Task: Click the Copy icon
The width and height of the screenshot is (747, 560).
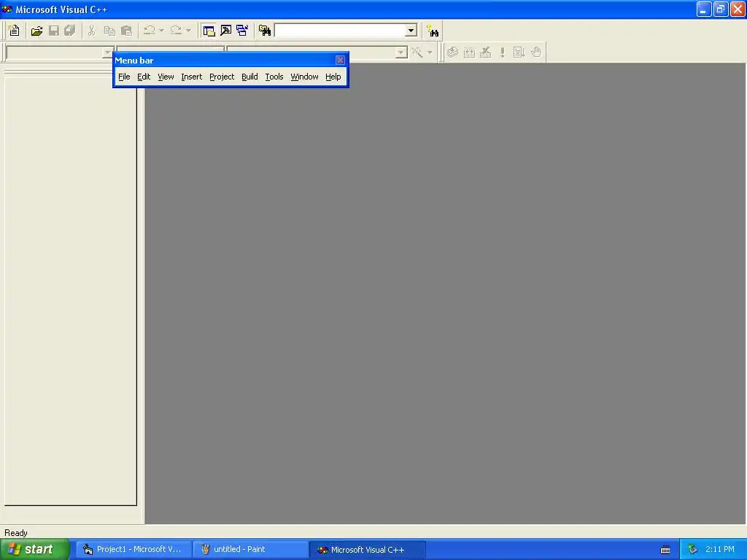Action: click(x=109, y=31)
